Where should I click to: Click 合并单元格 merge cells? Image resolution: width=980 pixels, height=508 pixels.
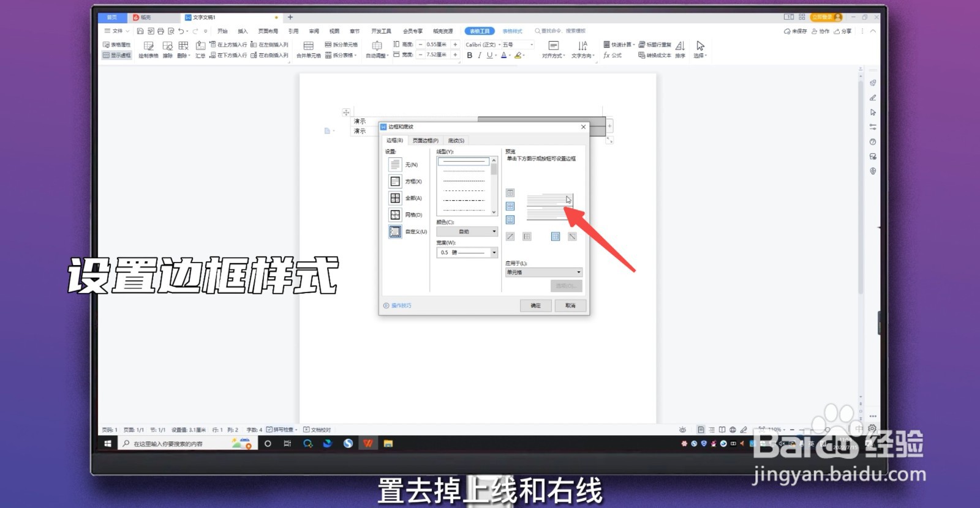pos(309,50)
